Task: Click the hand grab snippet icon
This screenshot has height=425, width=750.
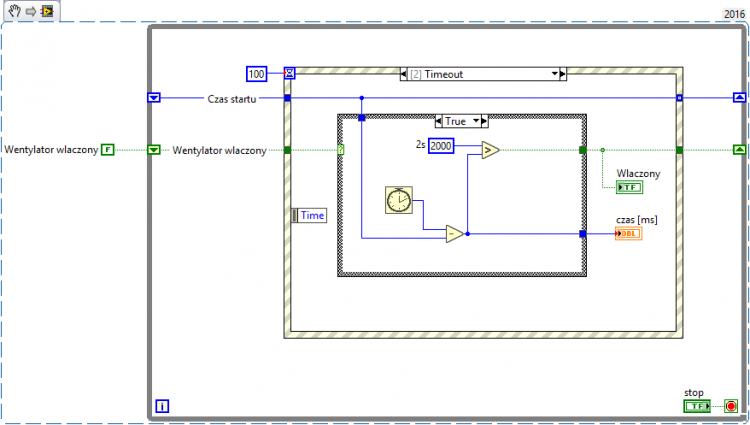Action: (15, 11)
